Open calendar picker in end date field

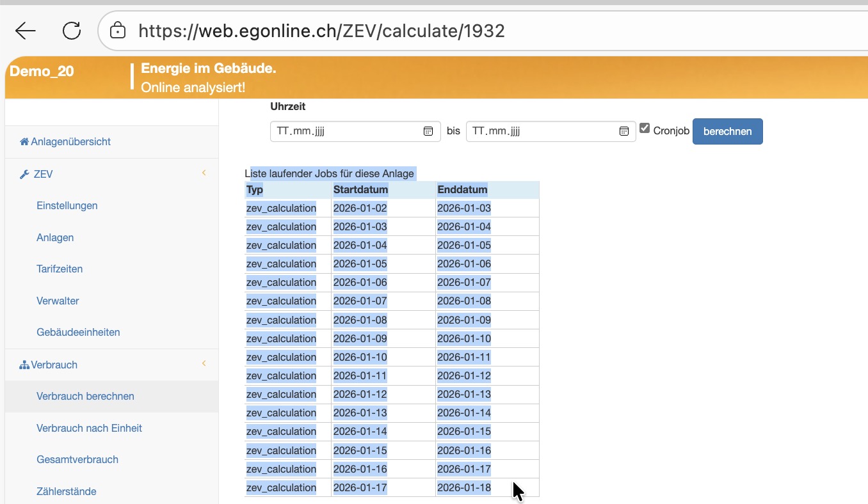point(624,131)
